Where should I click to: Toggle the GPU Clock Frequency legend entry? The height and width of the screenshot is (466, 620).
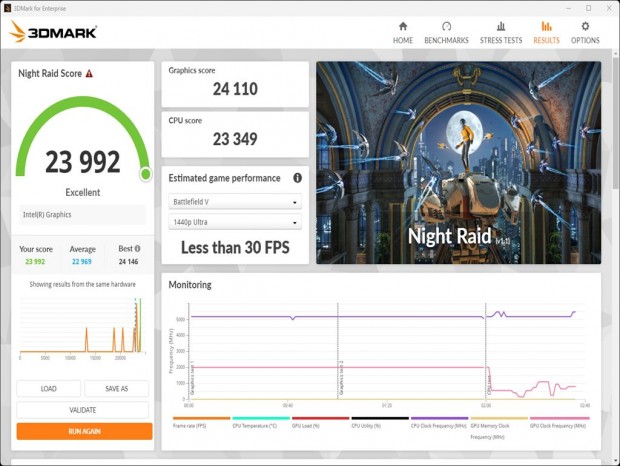(560, 422)
